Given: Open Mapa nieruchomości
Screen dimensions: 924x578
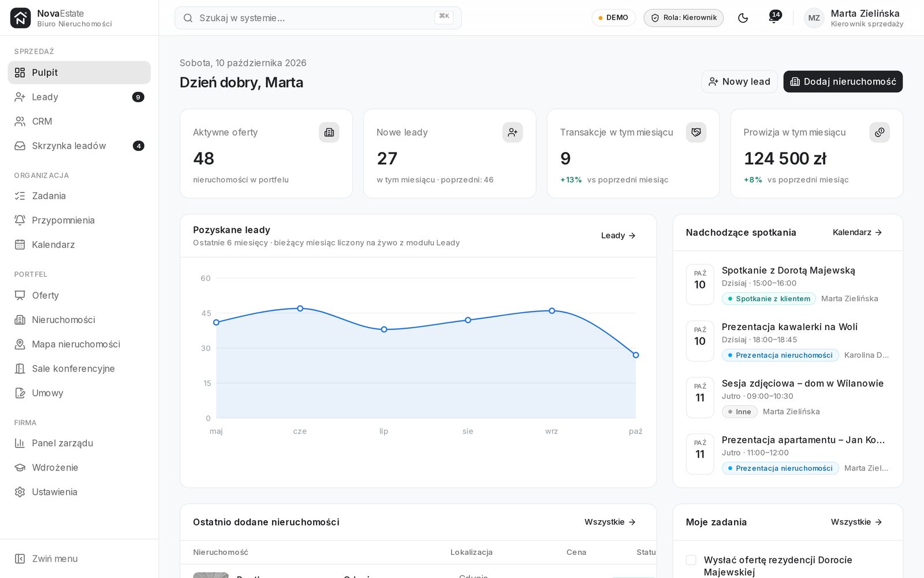Looking at the screenshot, I should coord(79,344).
